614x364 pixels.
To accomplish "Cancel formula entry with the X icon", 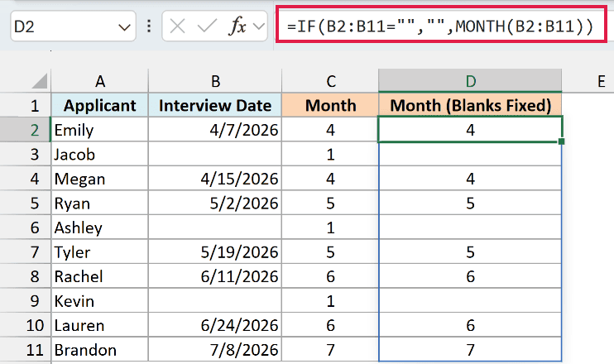I will pos(177,26).
